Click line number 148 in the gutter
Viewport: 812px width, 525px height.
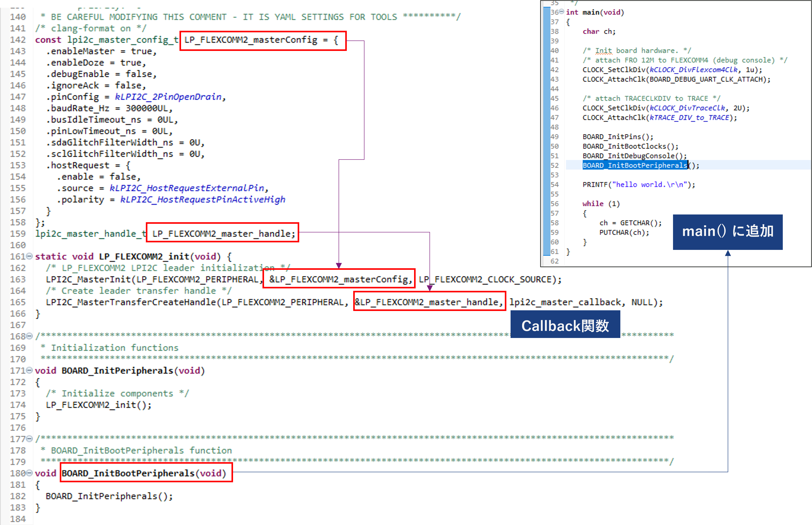click(18, 108)
